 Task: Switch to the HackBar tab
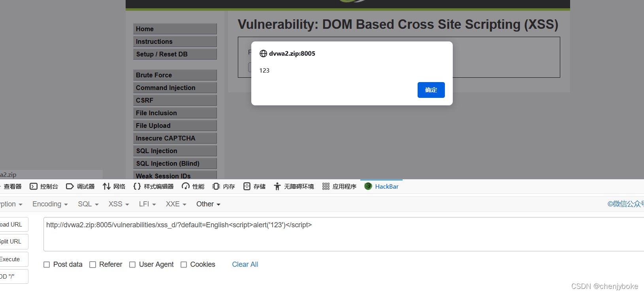pos(381,186)
